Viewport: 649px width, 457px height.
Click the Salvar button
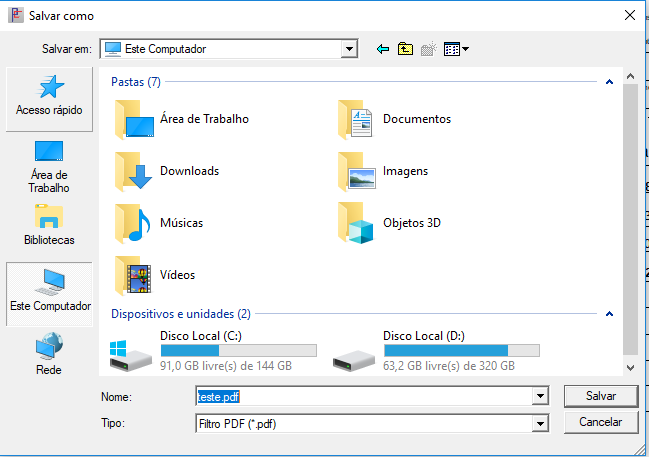pos(601,396)
